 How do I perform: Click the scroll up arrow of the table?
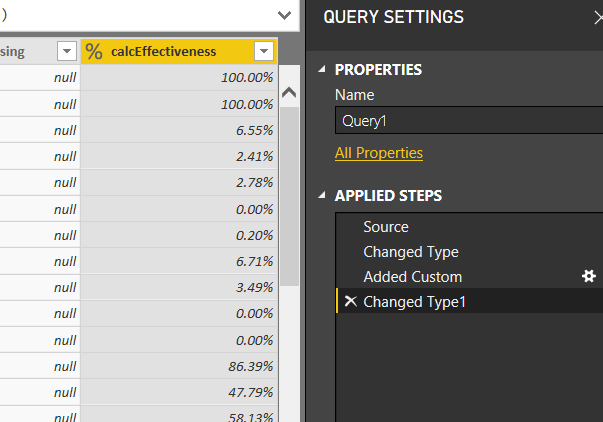point(289,92)
